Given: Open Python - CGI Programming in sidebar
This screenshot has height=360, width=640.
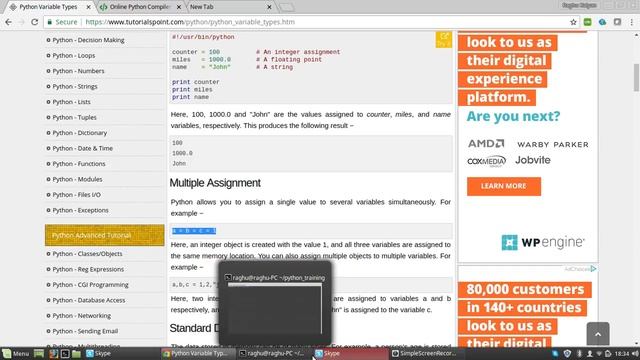Looking at the screenshot, I should coord(90,285).
